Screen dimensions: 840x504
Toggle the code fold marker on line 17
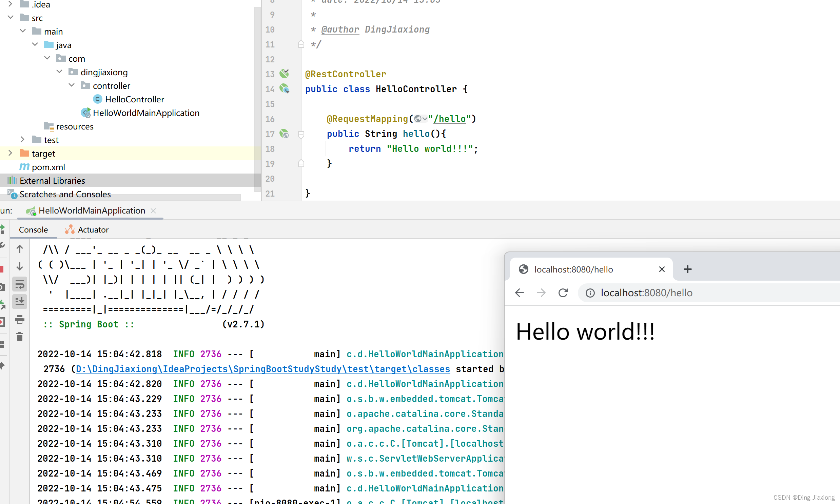(301, 135)
